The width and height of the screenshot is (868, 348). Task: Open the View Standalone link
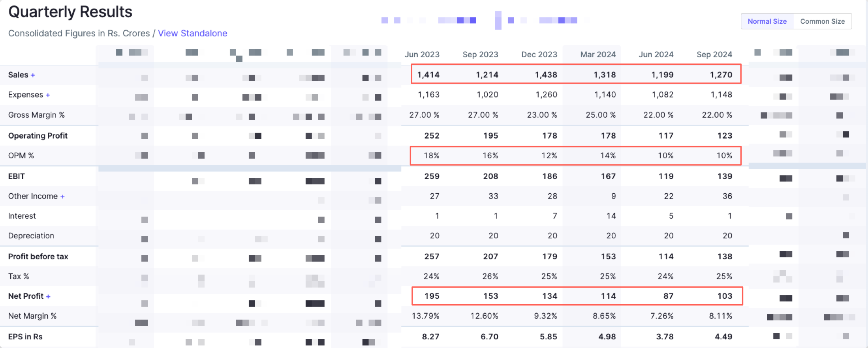192,33
